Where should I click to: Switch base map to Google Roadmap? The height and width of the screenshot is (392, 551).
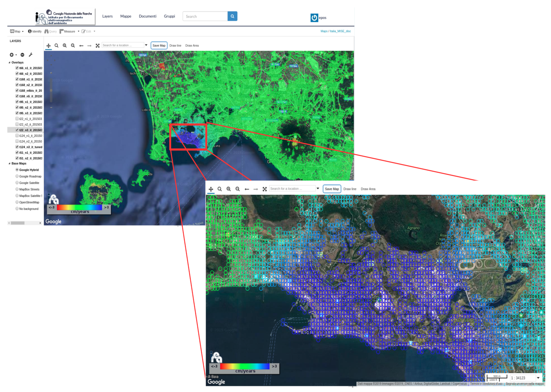(17, 176)
